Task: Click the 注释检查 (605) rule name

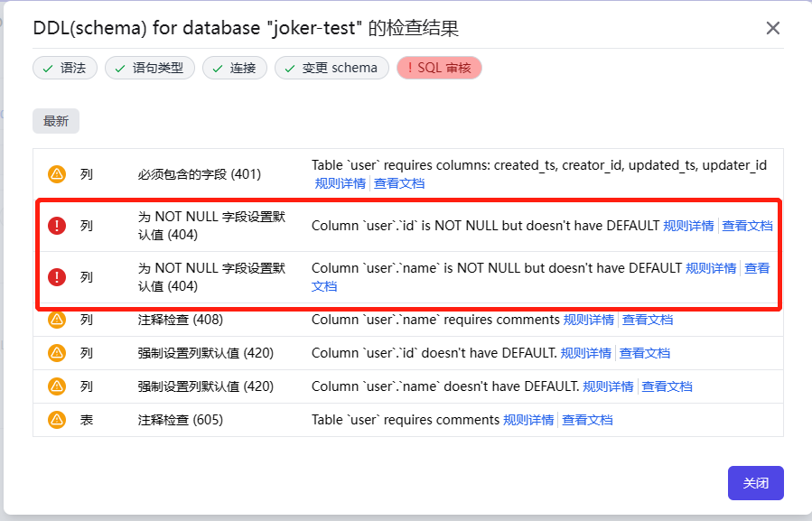Action: click(x=181, y=420)
